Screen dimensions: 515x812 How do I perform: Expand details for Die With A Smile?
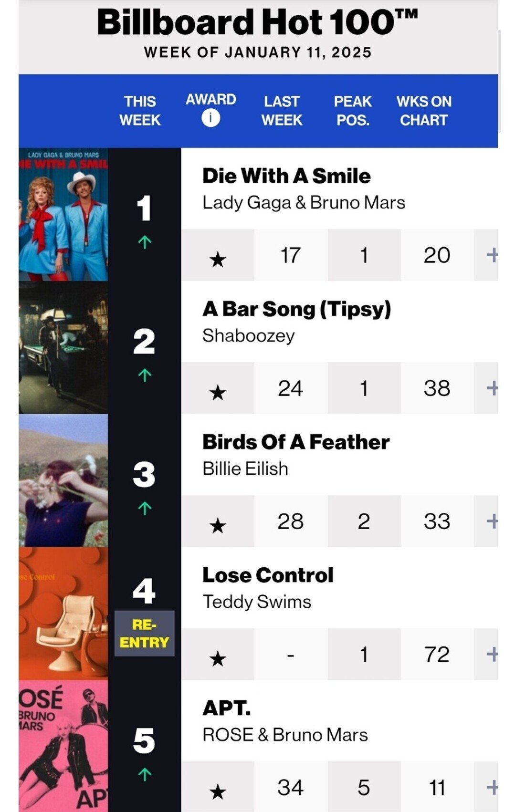491,255
